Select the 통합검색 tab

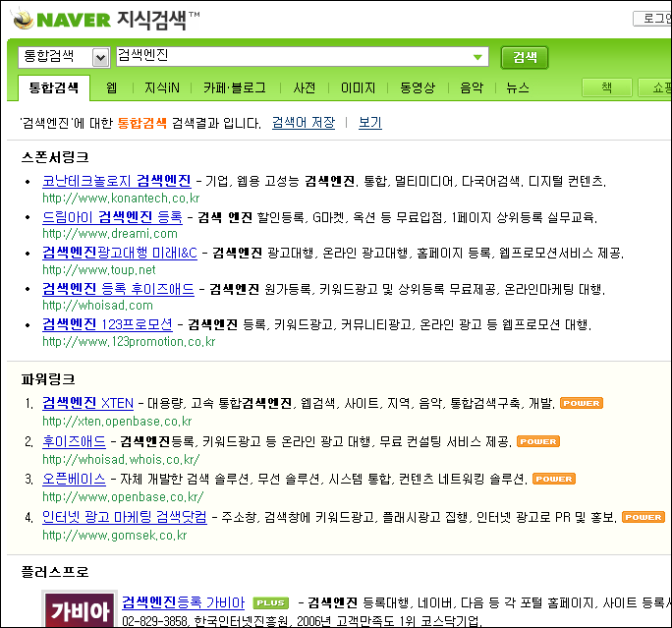pyautogui.click(x=54, y=87)
